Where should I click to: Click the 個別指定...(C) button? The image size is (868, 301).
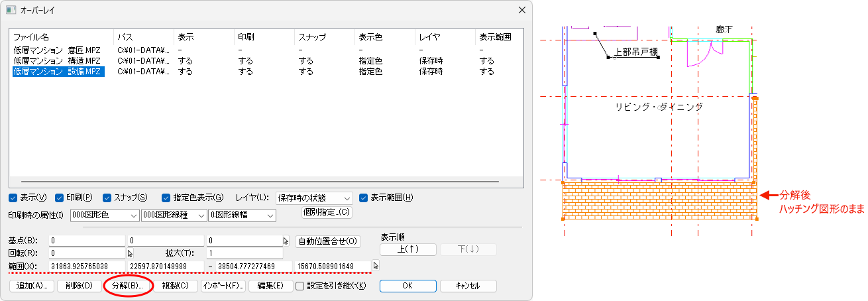[x=326, y=213]
